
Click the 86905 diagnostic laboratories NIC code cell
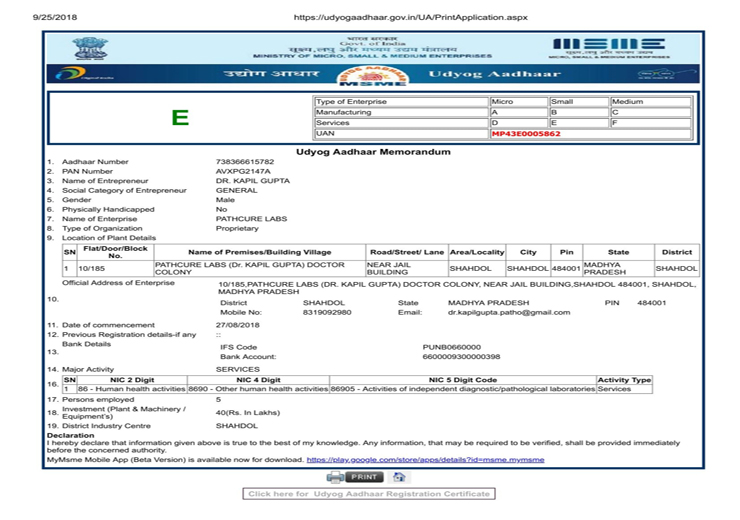(462, 389)
